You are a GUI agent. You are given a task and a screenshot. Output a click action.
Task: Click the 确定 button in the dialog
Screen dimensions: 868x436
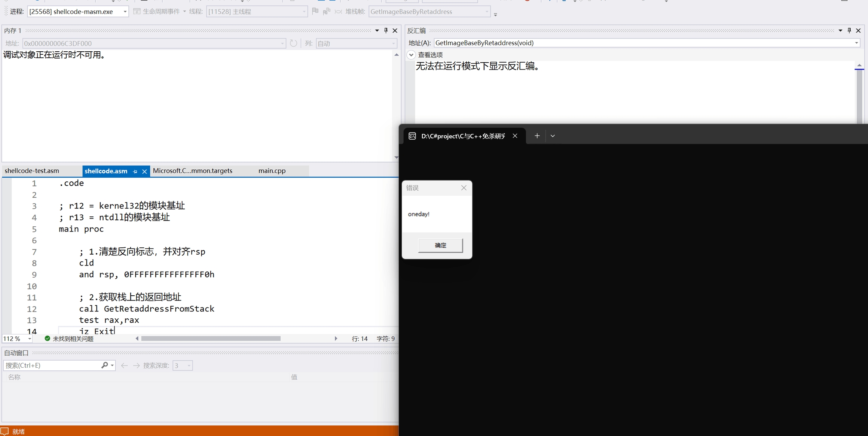coord(440,246)
